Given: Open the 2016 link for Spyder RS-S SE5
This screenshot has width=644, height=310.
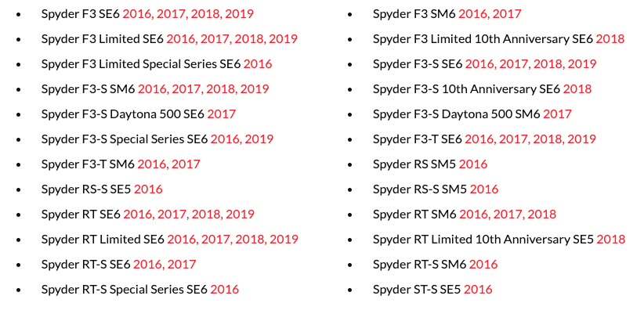Looking at the screenshot, I should pos(148,189).
